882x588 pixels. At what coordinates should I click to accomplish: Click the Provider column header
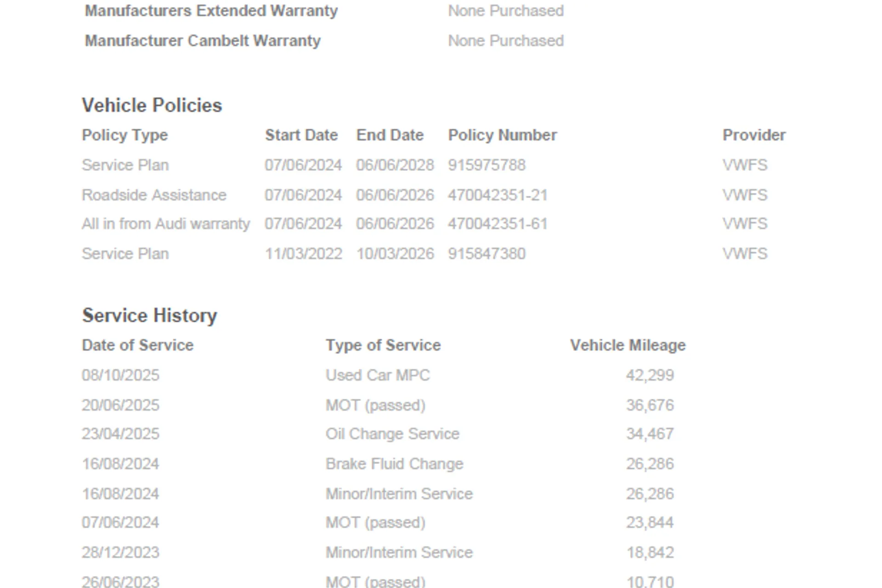754,135
